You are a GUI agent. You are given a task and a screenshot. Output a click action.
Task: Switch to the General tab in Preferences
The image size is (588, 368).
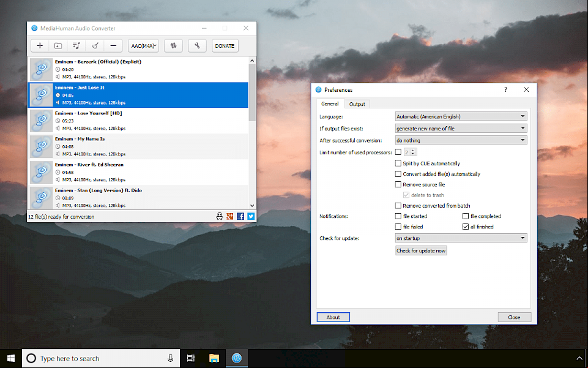click(330, 104)
